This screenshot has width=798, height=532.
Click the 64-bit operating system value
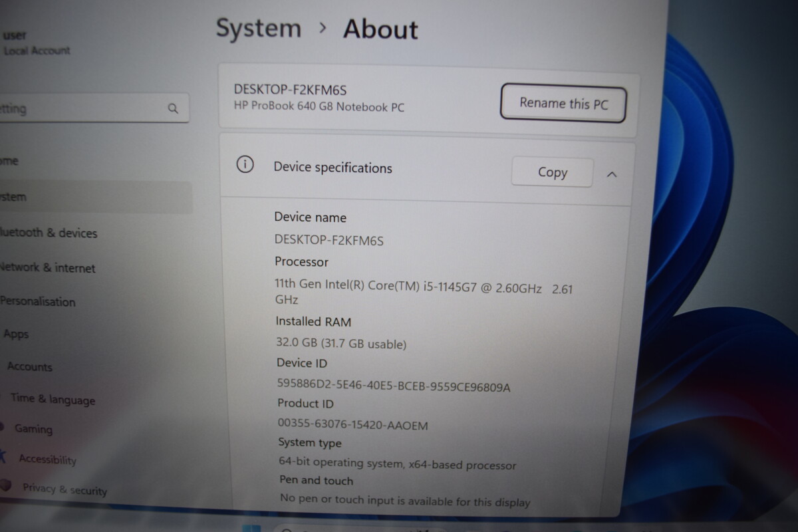(x=398, y=464)
